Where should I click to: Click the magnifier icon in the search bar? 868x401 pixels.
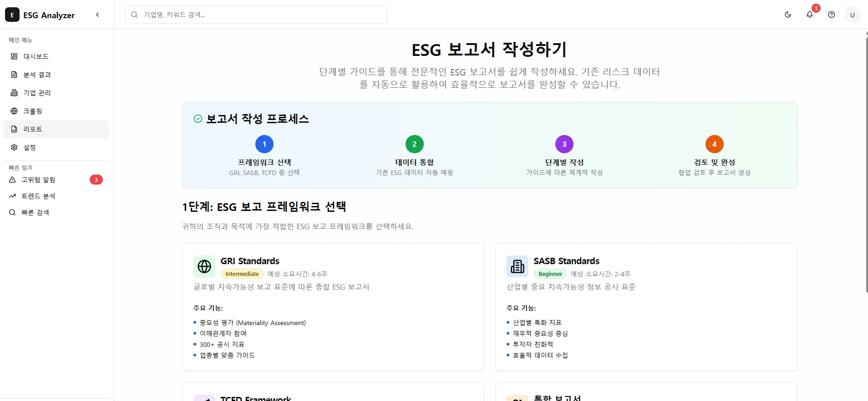coord(134,15)
